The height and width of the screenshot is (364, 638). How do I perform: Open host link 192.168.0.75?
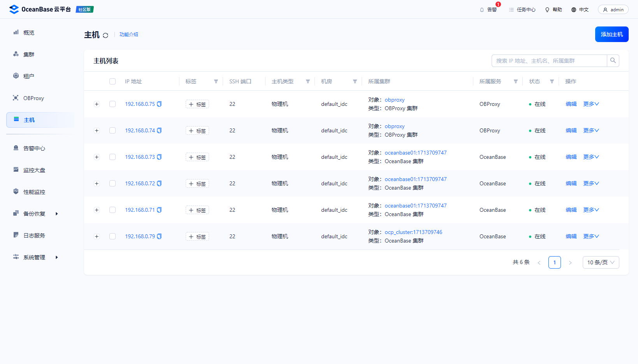[140, 104]
